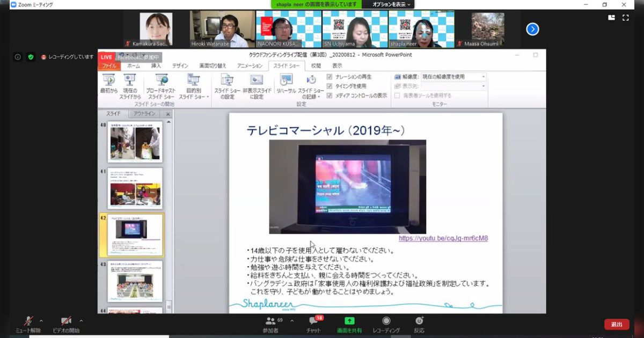The width and height of the screenshot is (644, 338).
Task: Start video with the camera icon
Action: [66, 321]
